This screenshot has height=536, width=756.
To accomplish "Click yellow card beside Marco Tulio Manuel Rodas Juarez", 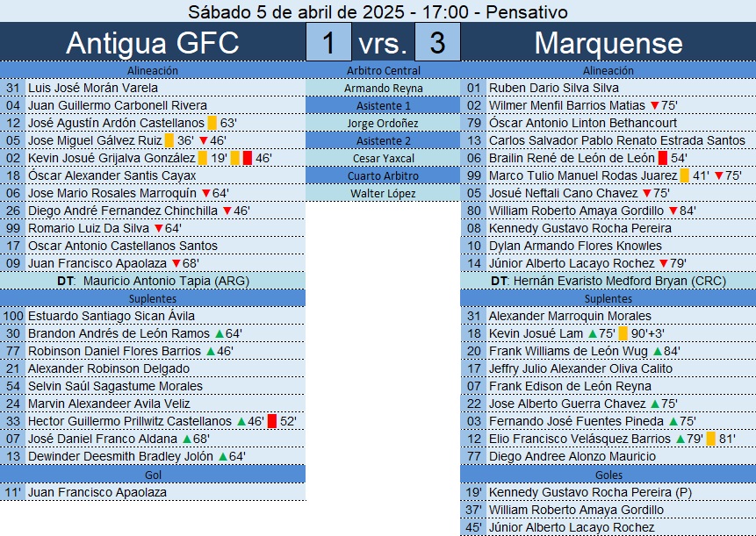I will tap(685, 175).
